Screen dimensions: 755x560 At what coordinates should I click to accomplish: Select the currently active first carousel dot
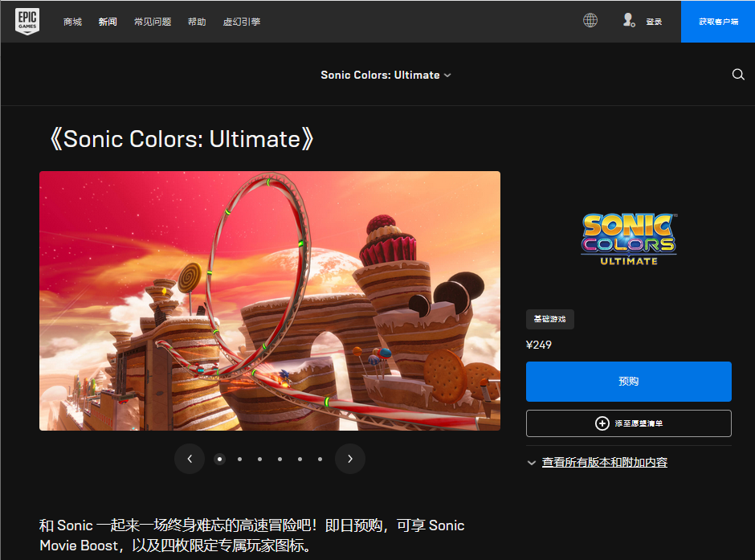click(x=219, y=459)
